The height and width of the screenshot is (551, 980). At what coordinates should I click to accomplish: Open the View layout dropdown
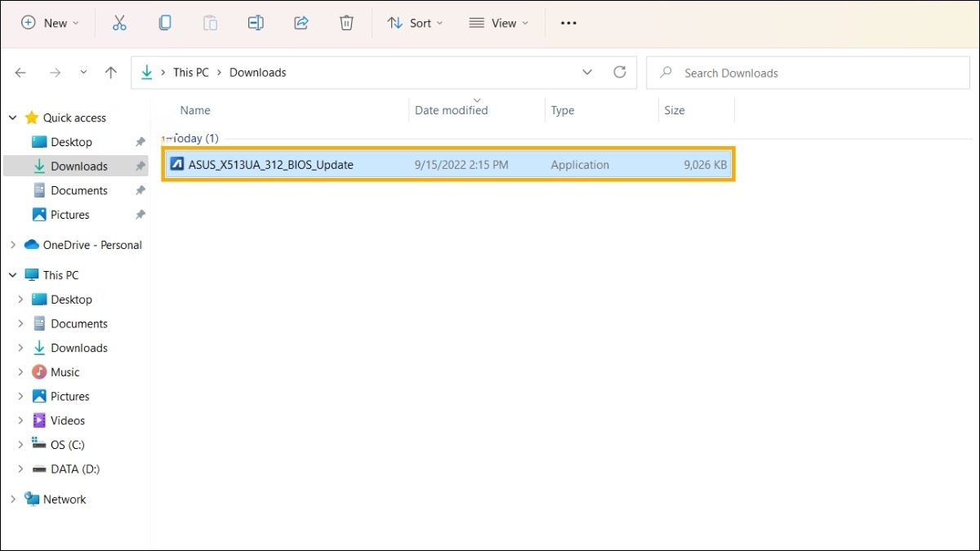point(499,23)
